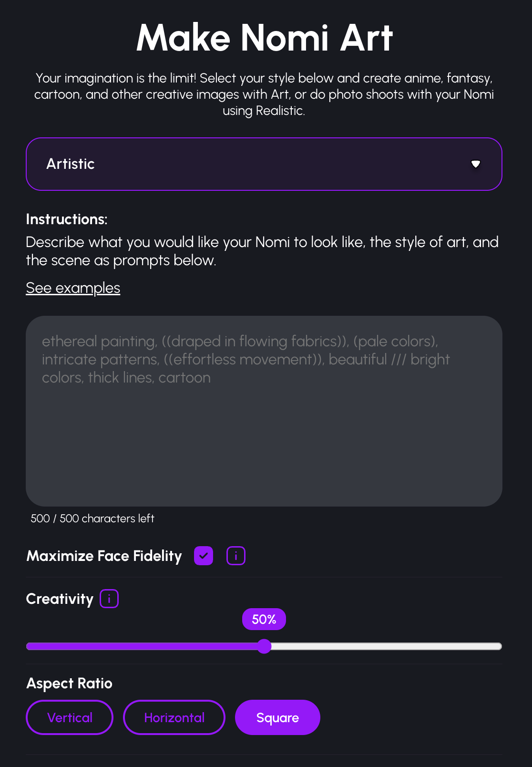532x767 pixels.
Task: Select Square aspect ratio
Action: [277, 717]
